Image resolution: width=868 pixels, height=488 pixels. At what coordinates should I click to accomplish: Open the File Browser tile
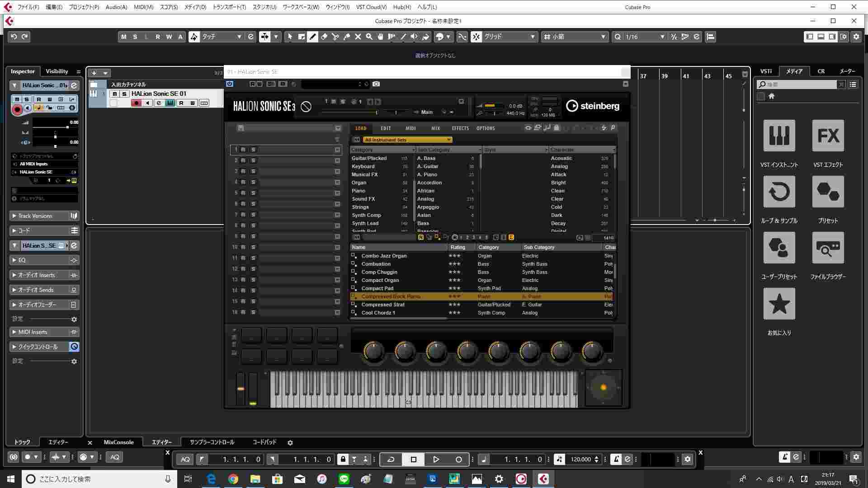[828, 248]
